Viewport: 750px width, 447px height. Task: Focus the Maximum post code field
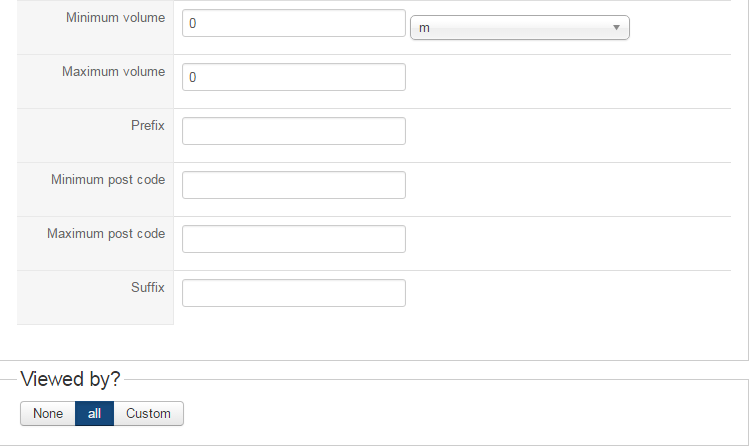[293, 239]
